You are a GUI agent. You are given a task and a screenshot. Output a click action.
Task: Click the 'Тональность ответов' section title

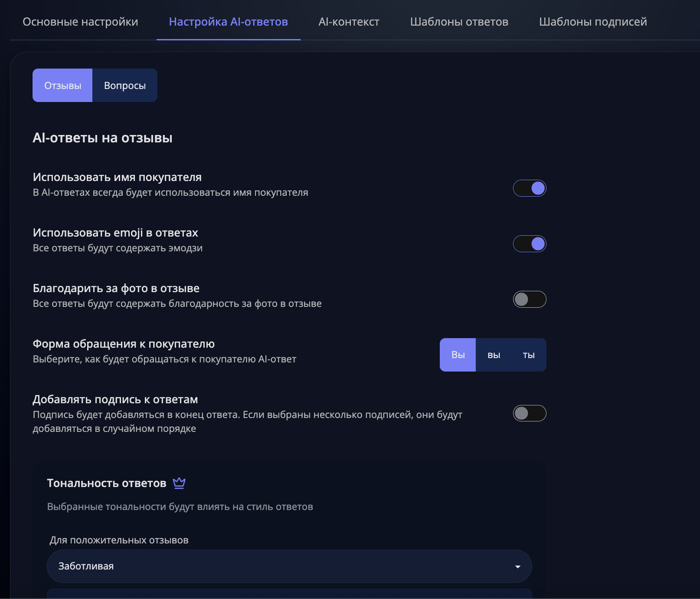[x=106, y=483]
